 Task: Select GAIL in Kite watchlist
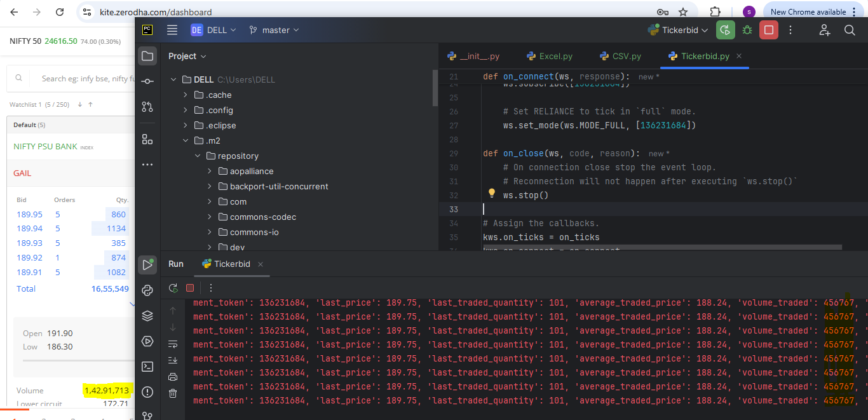22,173
